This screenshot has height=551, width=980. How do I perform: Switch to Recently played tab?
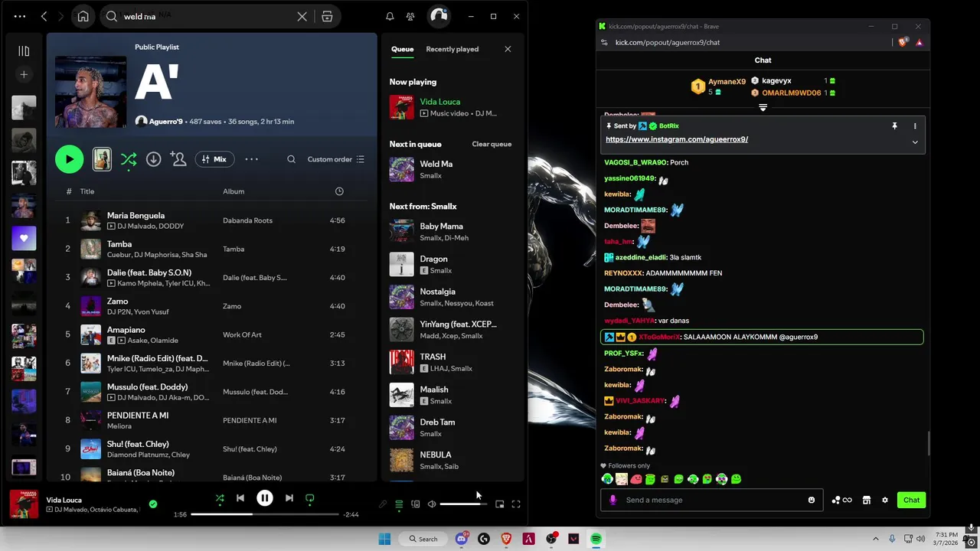[x=452, y=49]
